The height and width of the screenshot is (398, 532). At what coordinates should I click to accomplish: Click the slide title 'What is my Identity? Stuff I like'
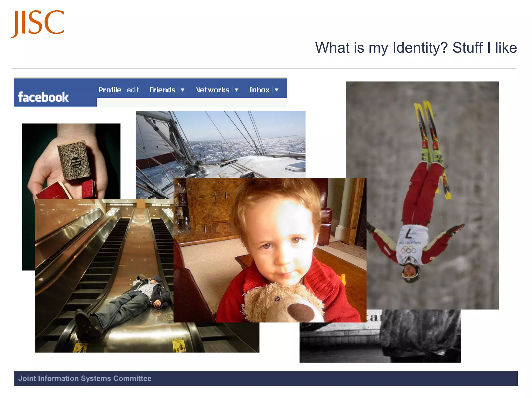pyautogui.click(x=416, y=48)
